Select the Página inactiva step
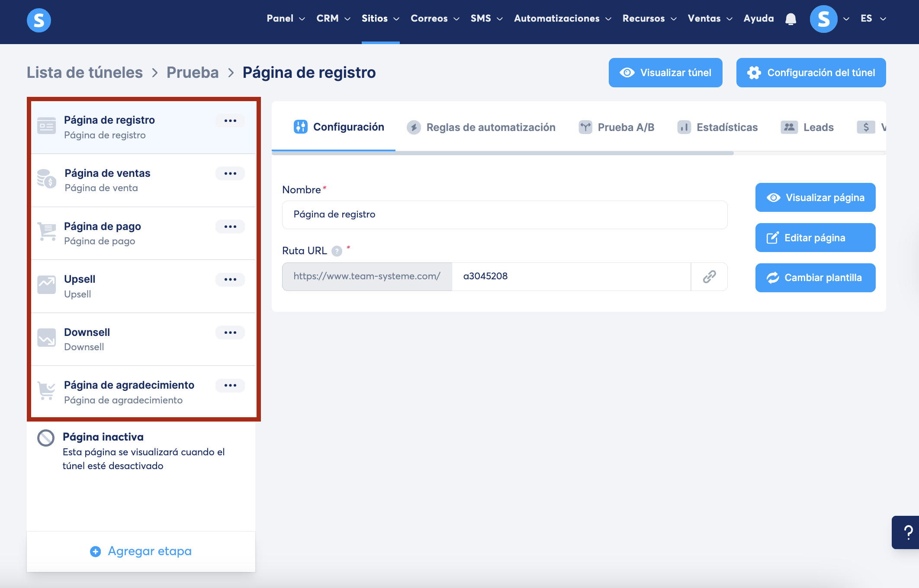The width and height of the screenshot is (919, 588). click(x=103, y=437)
